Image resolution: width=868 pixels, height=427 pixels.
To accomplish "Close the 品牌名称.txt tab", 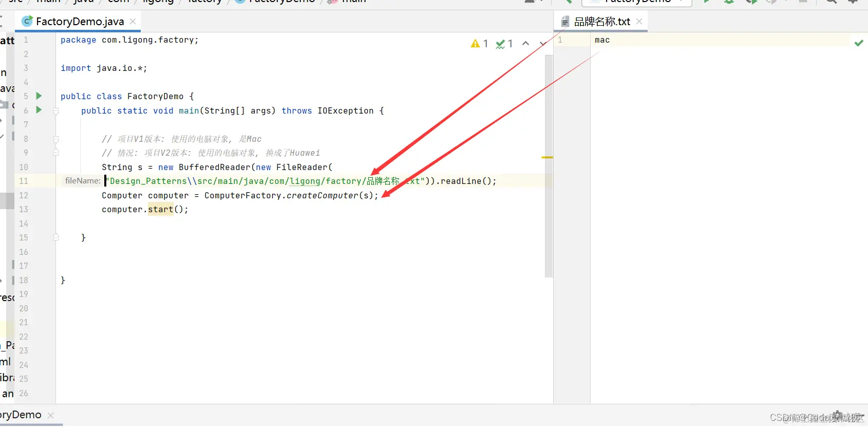I will [639, 22].
